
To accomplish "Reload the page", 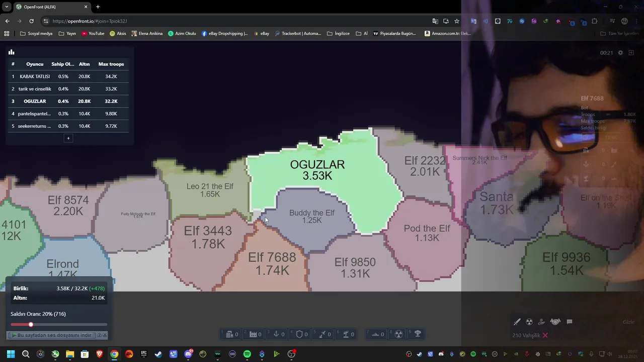I will [x=31, y=21].
